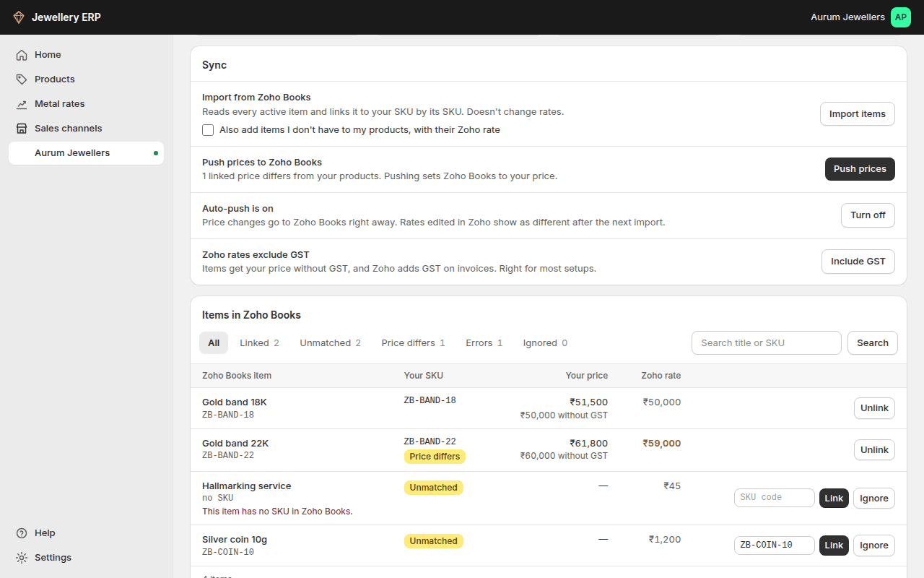Open the AP account avatar
Viewport: 924px width, 578px height.
[x=901, y=17]
